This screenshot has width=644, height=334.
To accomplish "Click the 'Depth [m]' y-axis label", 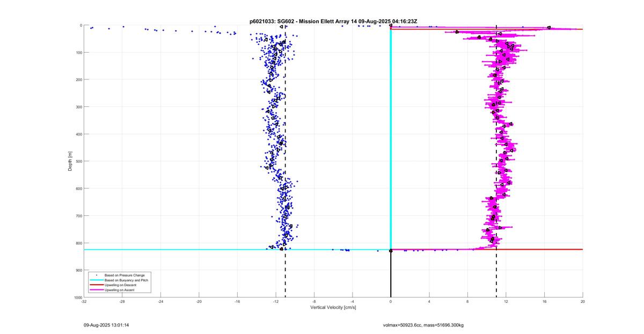I will 70,161.
